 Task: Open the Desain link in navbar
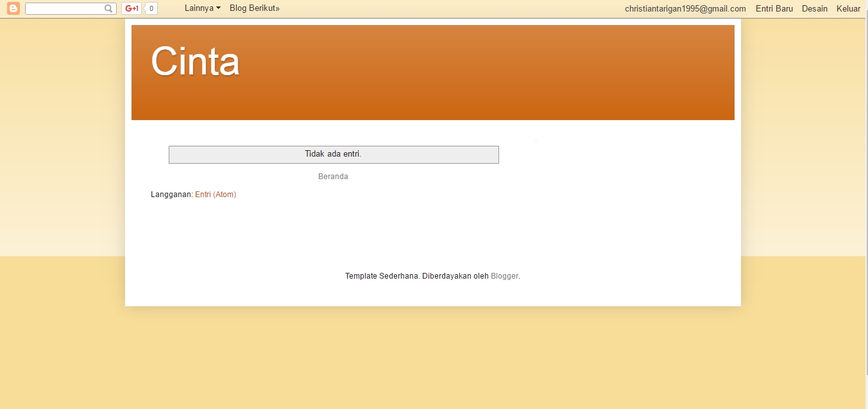click(815, 8)
